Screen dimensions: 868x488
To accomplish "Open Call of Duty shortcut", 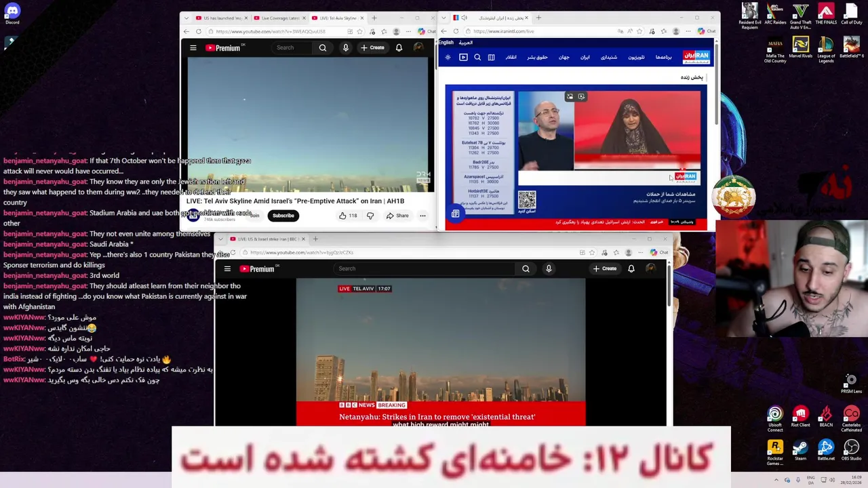I will [851, 14].
